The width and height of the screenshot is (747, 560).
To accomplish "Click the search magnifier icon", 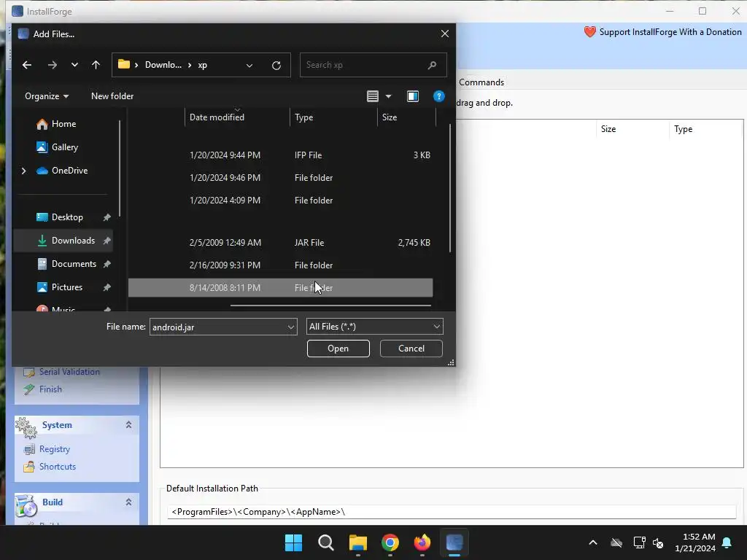I will pos(432,65).
